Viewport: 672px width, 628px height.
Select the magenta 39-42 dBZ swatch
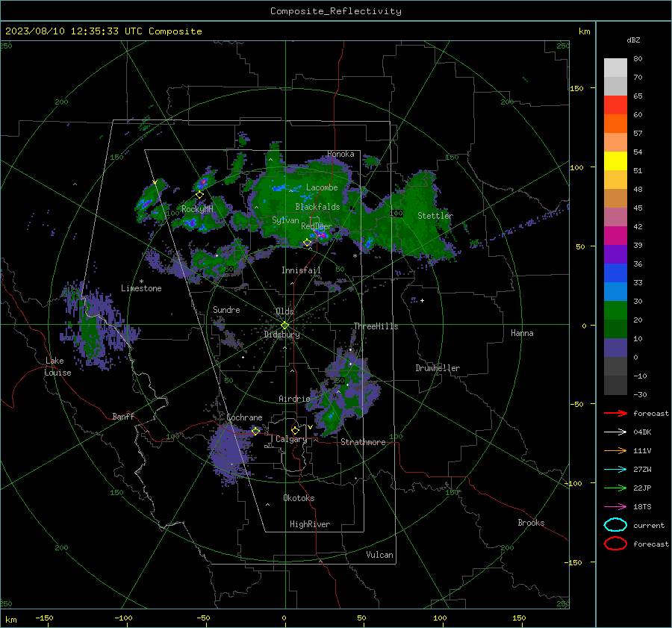[615, 235]
